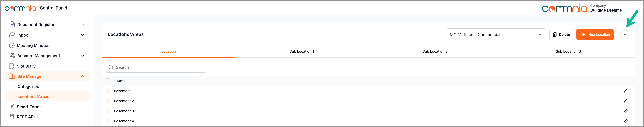Click the Smart Forms sidebar icon
The width and height of the screenshot is (644, 127).
12,107
